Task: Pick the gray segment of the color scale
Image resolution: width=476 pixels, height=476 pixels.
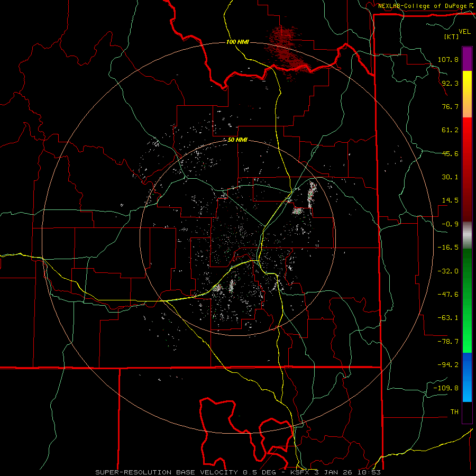Action: click(467, 235)
